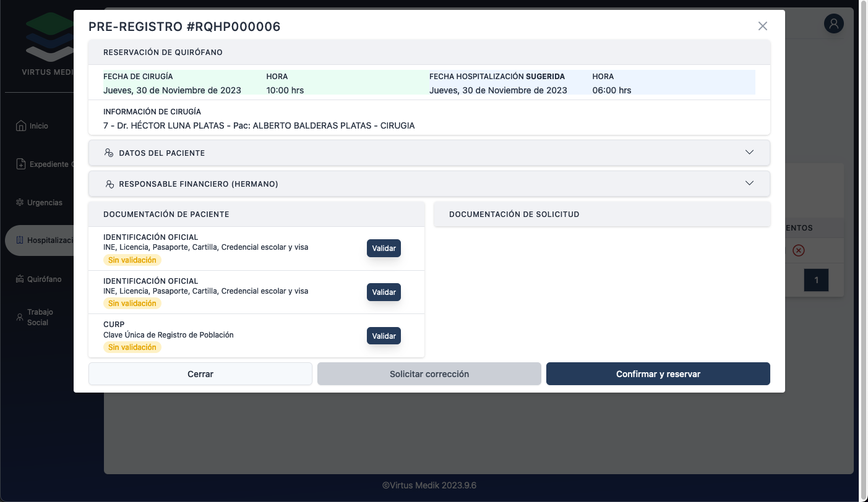
Task: Expand the Datos del Paciente chevron
Action: click(749, 152)
